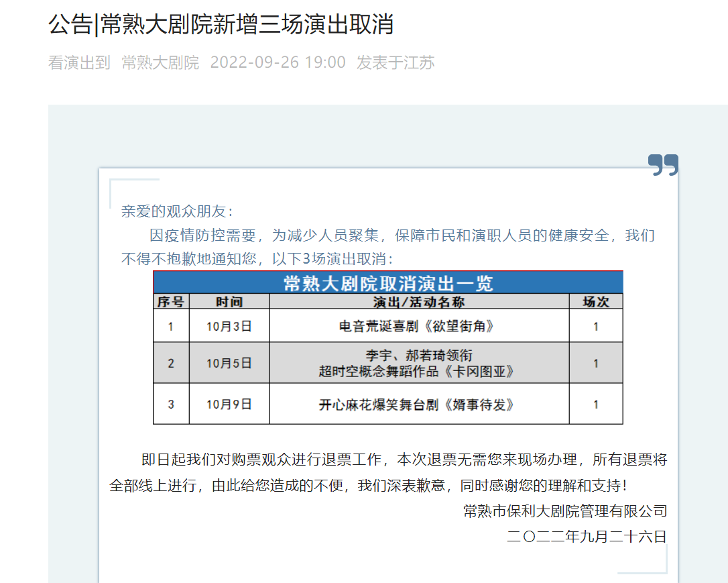Select the 演出/活动名称 column header
Viewport: 728px width, 583px height.
tap(419, 302)
